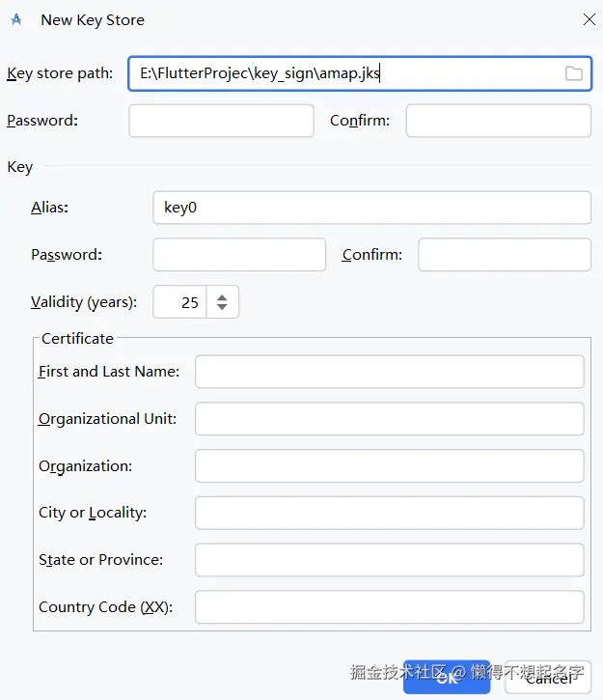Click the Organization input field

[x=389, y=465]
